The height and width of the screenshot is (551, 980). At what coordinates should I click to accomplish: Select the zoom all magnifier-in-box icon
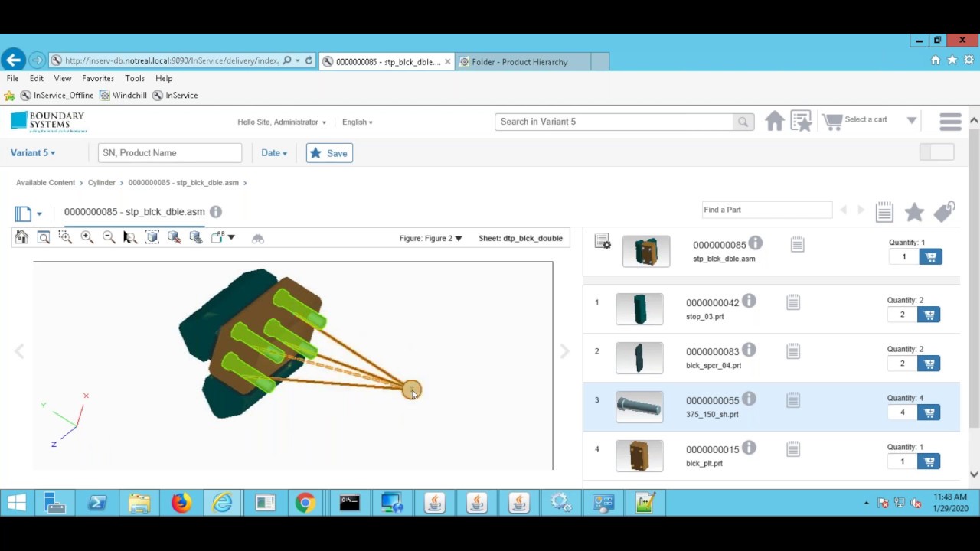[44, 238]
